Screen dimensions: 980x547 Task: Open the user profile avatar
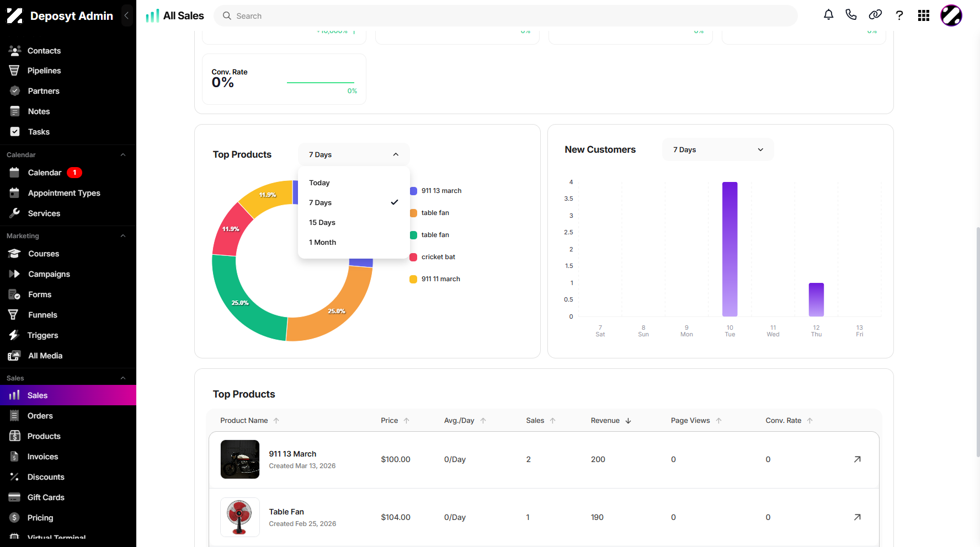coord(951,15)
